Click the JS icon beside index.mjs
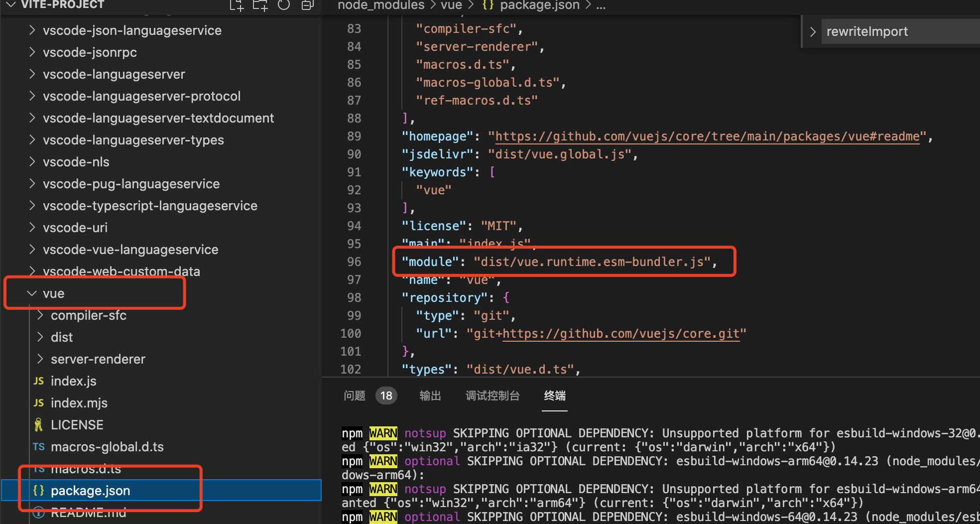This screenshot has height=524, width=980. click(x=39, y=403)
